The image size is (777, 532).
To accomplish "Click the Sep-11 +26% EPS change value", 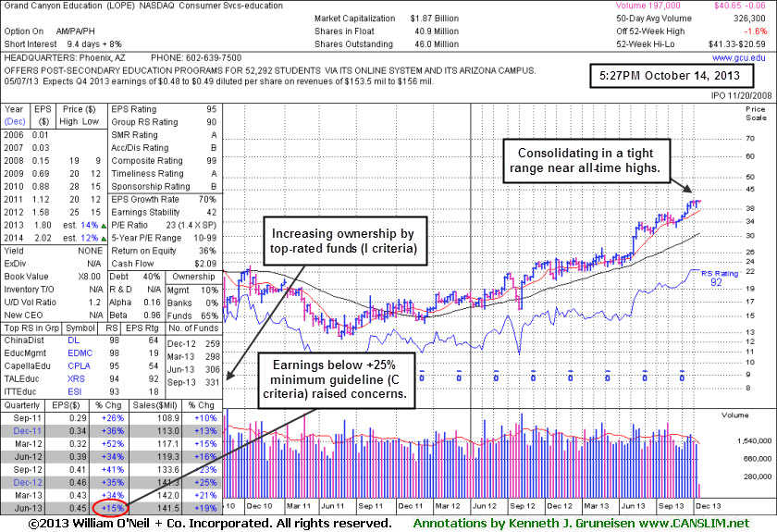I will pos(113,418).
